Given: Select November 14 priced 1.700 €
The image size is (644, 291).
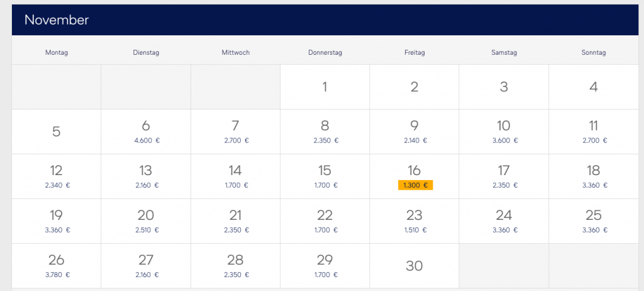Looking at the screenshot, I should click(235, 176).
